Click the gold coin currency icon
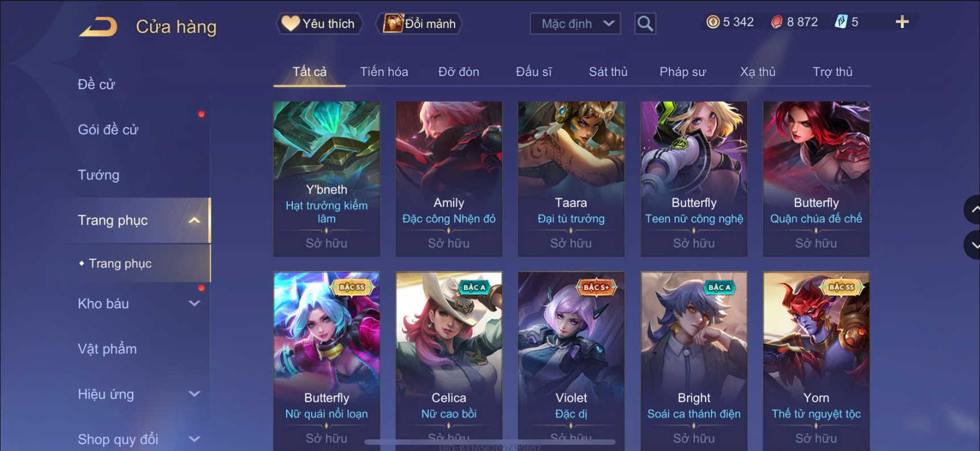 [713, 22]
